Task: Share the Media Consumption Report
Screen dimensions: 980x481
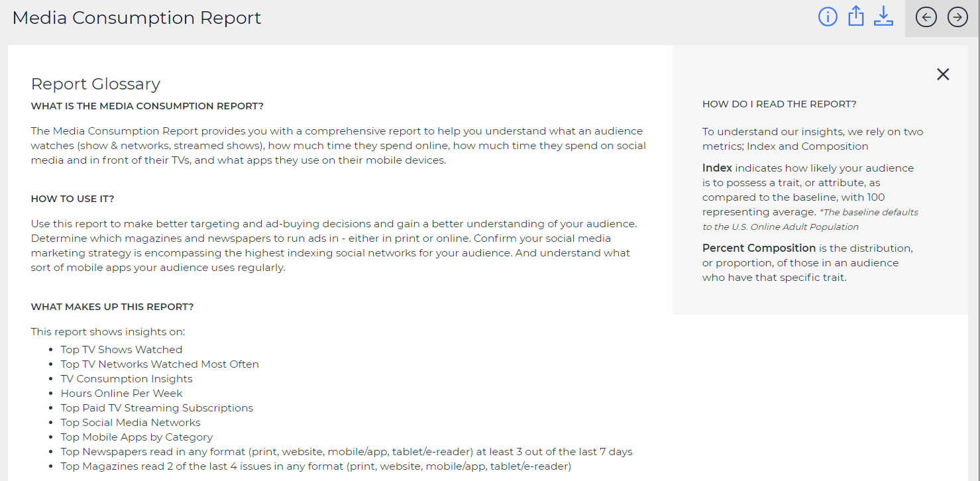Action: 856,17
